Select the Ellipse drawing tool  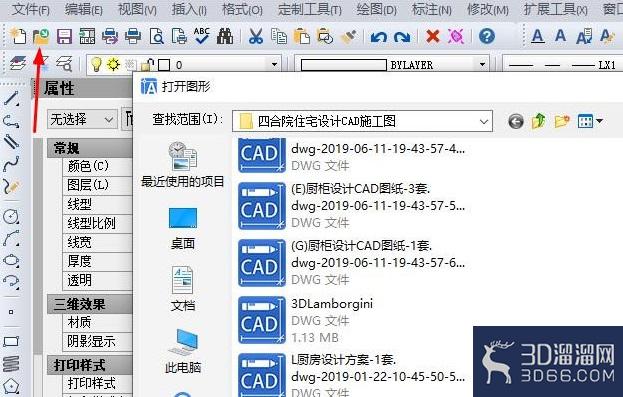click(11, 260)
